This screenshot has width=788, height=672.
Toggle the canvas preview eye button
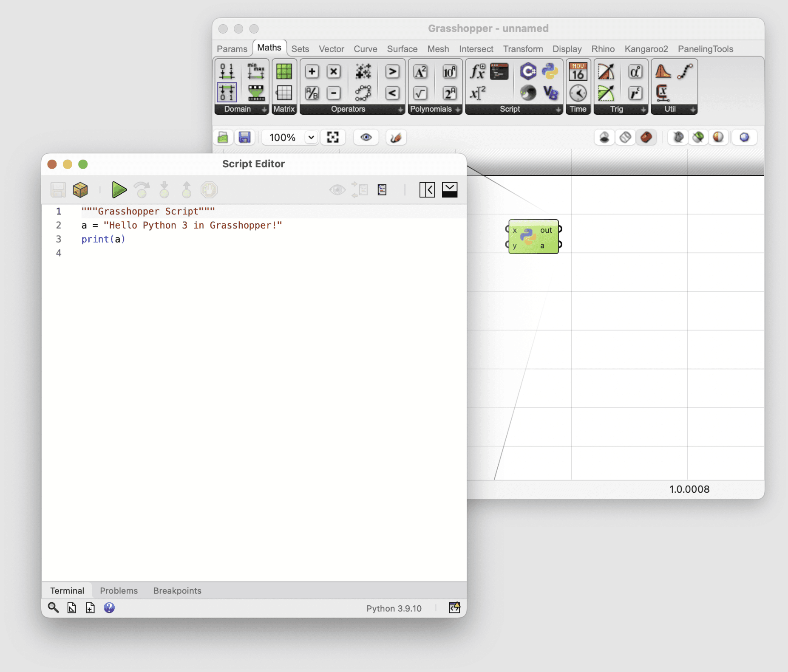pos(366,137)
